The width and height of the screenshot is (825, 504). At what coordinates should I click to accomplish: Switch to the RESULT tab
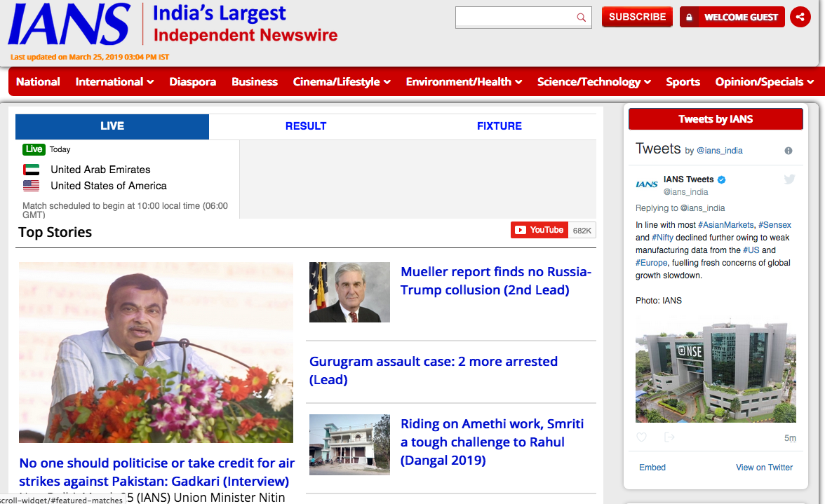coord(306,126)
